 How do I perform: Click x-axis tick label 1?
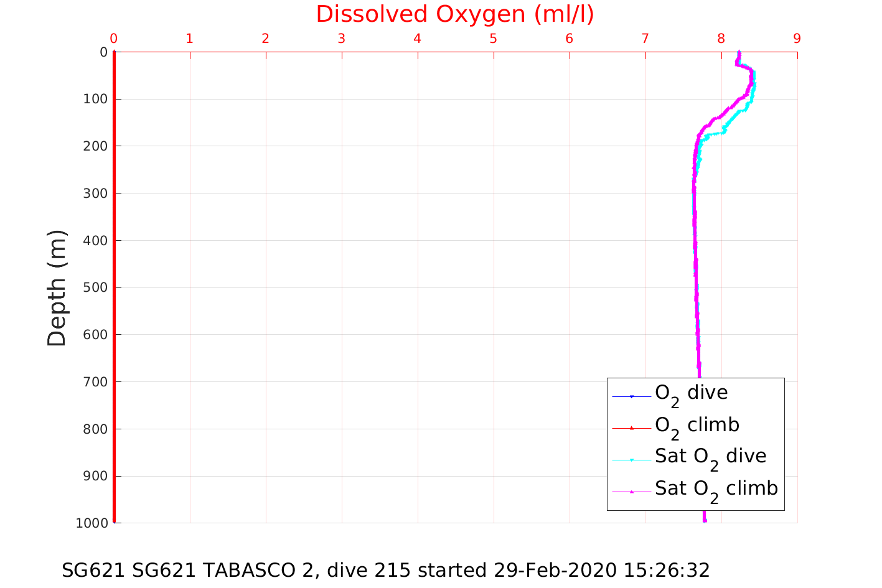[190, 39]
